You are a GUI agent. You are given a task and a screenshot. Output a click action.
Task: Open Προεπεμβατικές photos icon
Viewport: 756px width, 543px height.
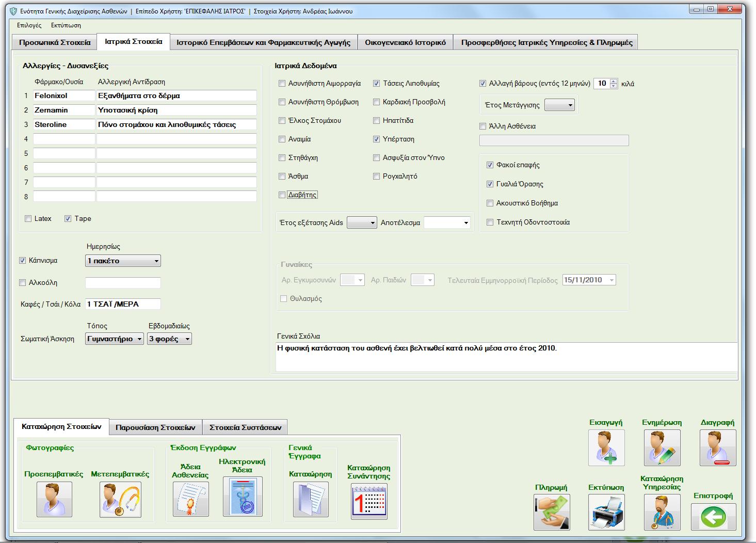click(x=54, y=499)
